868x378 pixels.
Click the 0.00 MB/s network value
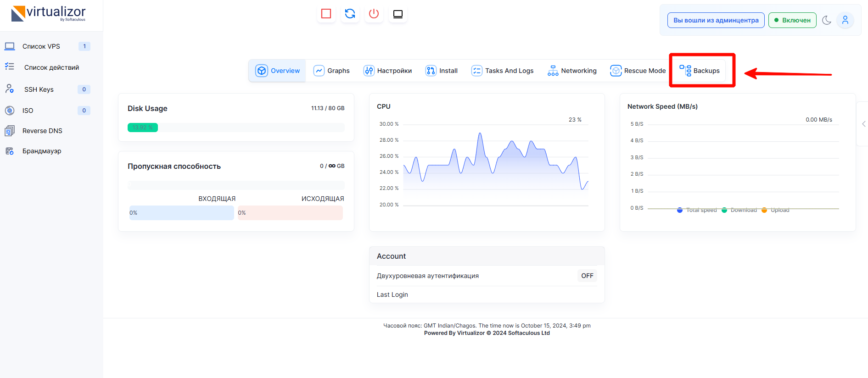(x=819, y=120)
